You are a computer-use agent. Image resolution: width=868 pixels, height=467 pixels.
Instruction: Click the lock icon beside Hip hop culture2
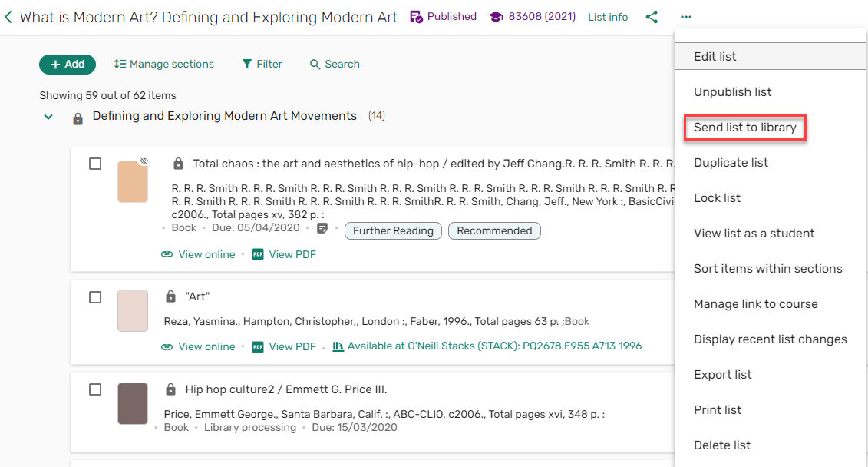click(170, 389)
